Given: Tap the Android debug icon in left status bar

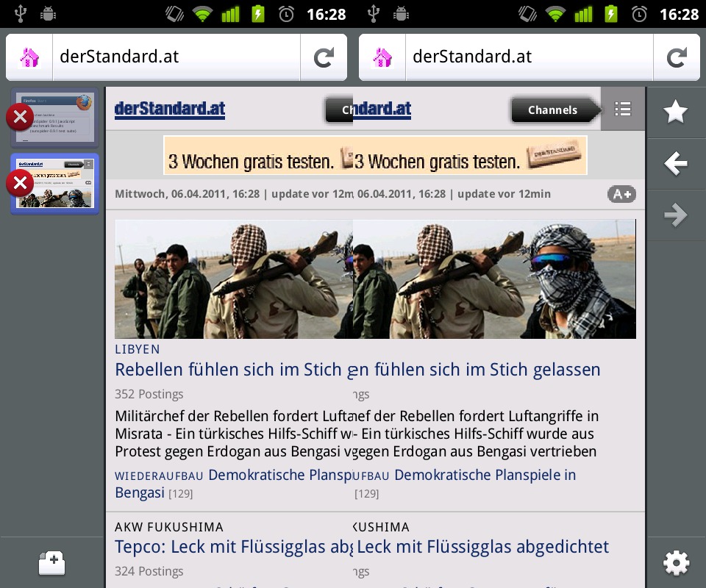Looking at the screenshot, I should point(48,14).
